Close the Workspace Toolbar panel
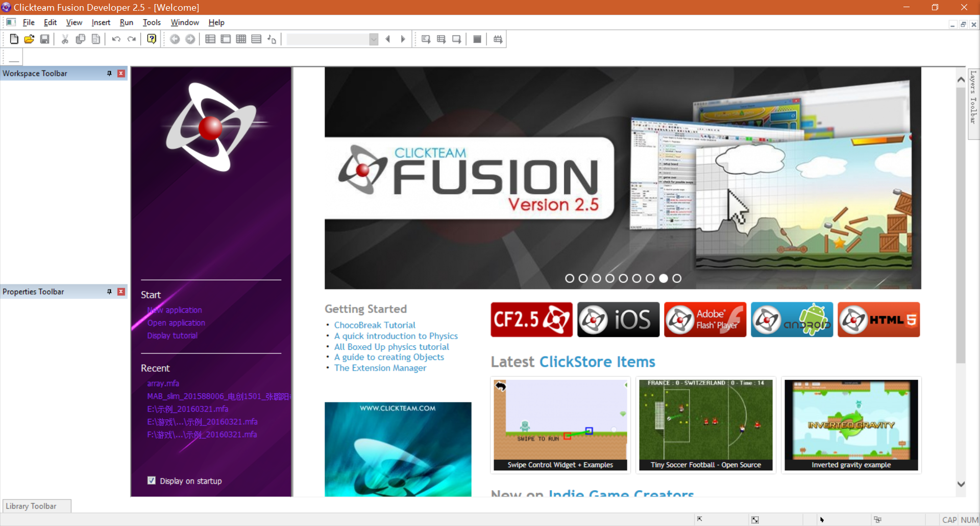 (121, 74)
